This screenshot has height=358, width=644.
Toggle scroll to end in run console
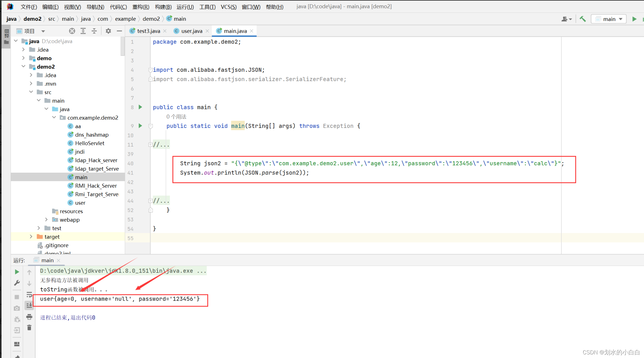click(29, 305)
